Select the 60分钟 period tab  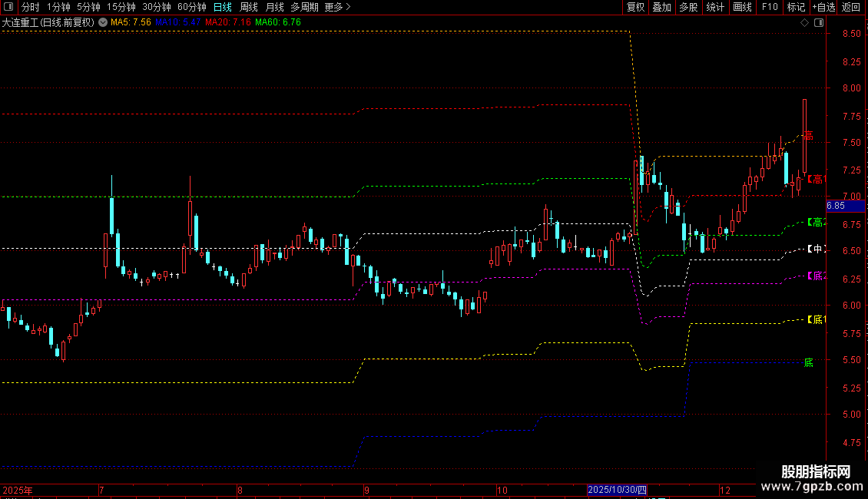pyautogui.click(x=192, y=7)
